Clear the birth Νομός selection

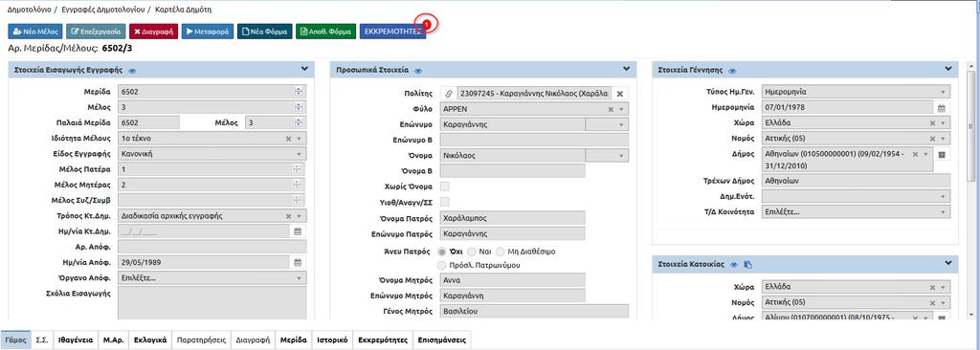(933, 139)
